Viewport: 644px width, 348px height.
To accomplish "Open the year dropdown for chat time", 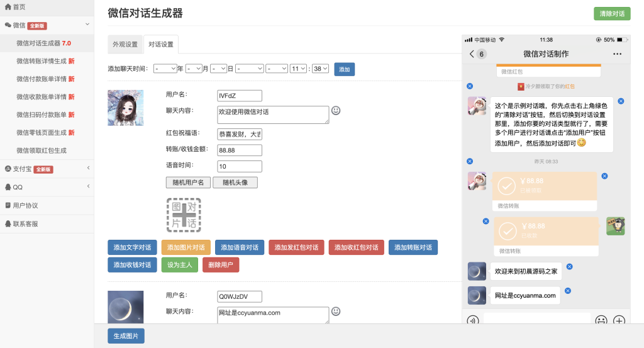I will 165,69.
